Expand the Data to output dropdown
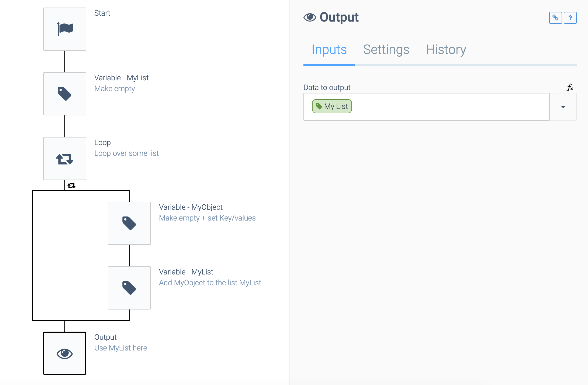588x385 pixels. coord(563,106)
